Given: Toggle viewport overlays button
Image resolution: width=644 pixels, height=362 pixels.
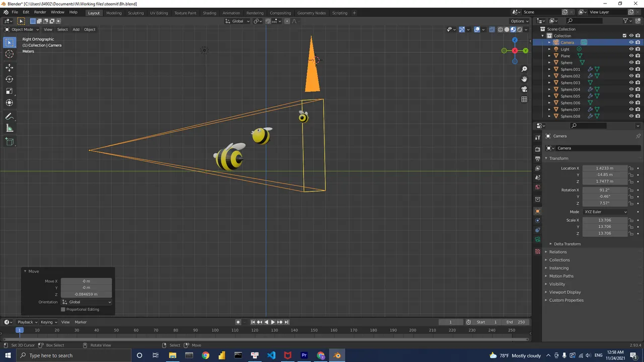Looking at the screenshot, I should point(477,29).
